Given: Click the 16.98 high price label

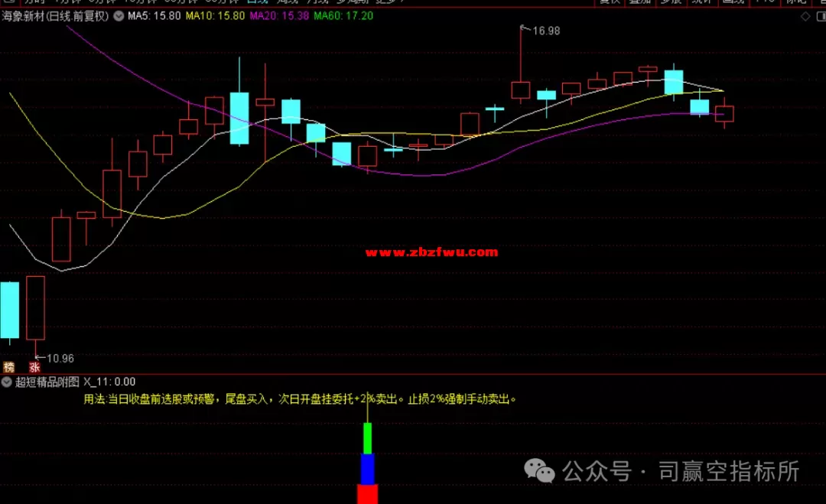Looking at the screenshot, I should click(x=546, y=31).
